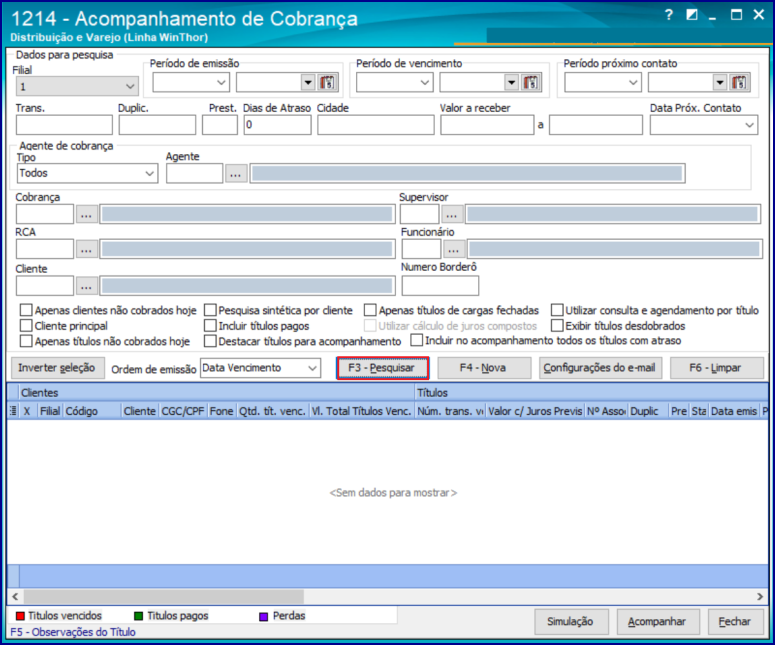Open Configurações do e-mail

(x=600, y=368)
